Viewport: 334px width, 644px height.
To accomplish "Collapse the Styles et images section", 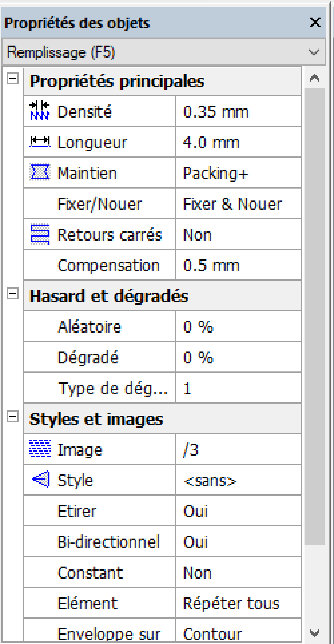I will tap(13, 416).
